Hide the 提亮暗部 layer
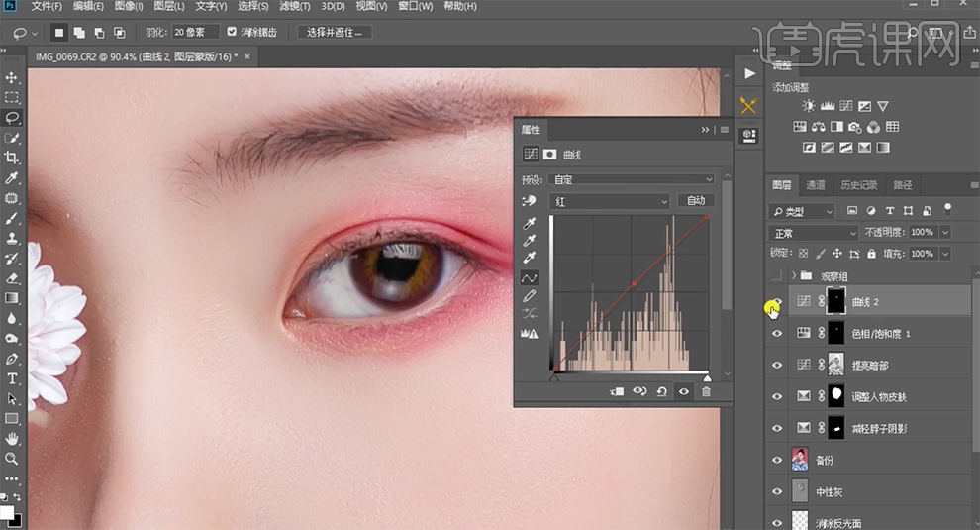The height and width of the screenshot is (530, 980). 777,365
